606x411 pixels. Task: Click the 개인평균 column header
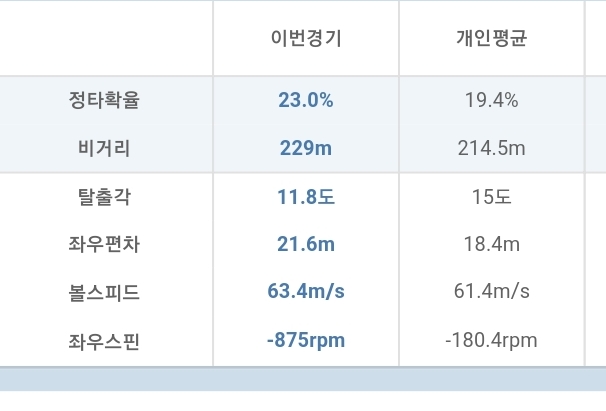(x=491, y=39)
